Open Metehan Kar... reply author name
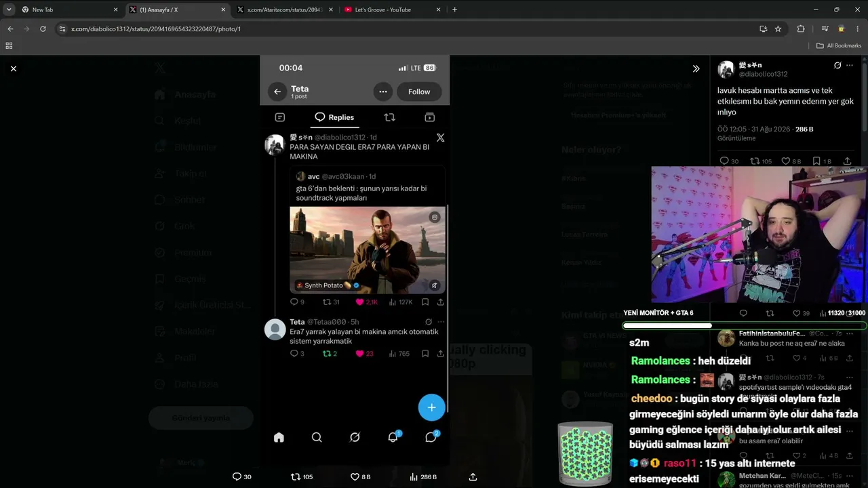Image resolution: width=868 pixels, height=488 pixels. point(762,475)
